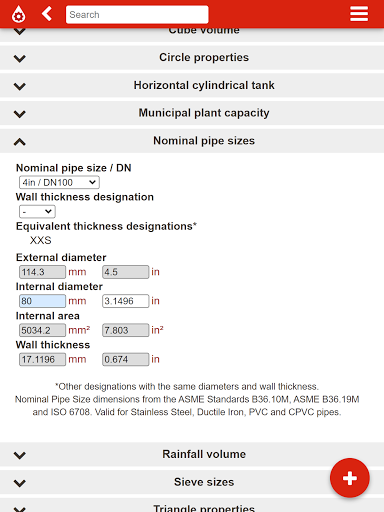Click the Internal area mm² field
The image size is (384, 512).
coord(42,330)
